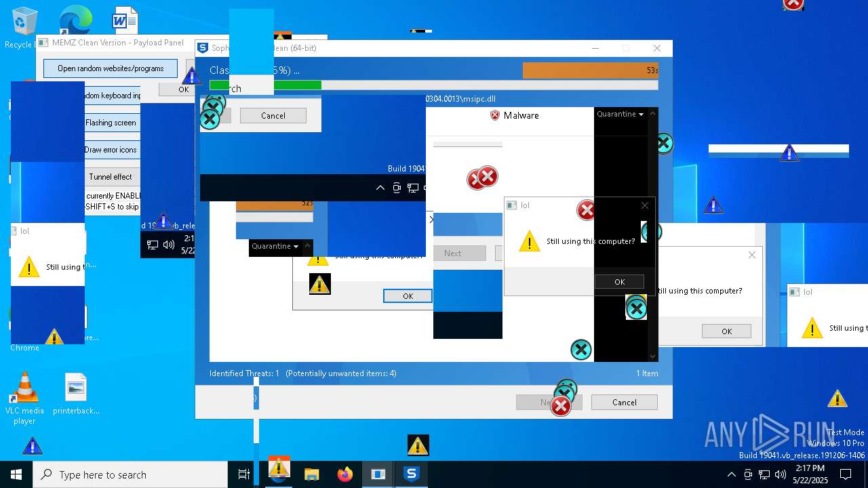Click Open random websites/programs in MEMZ panel
This screenshot has height=488, width=868.
click(x=111, y=68)
